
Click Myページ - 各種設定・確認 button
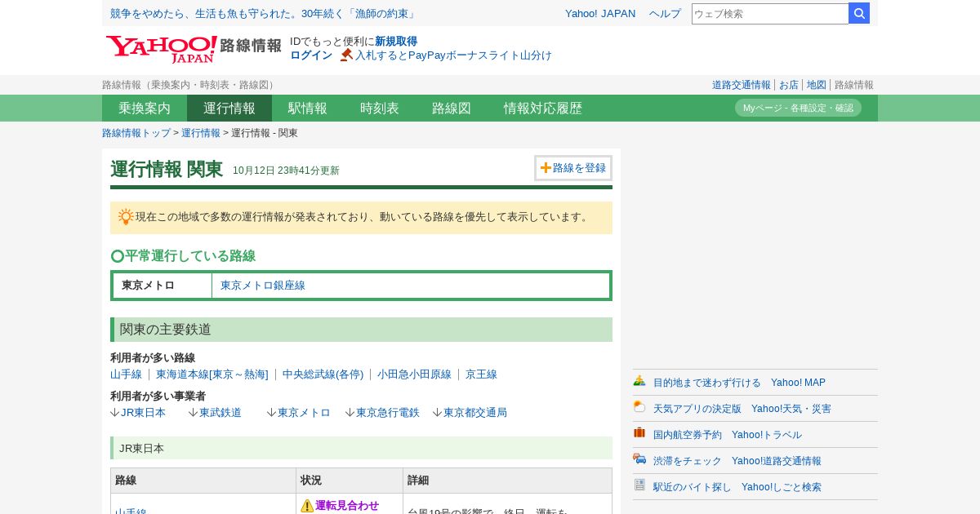coord(798,108)
